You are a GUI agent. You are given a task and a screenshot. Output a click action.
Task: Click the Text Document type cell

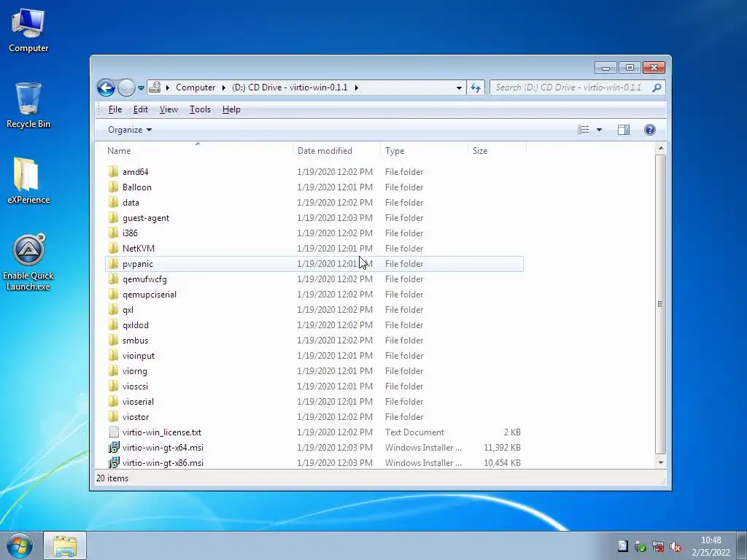tap(414, 432)
